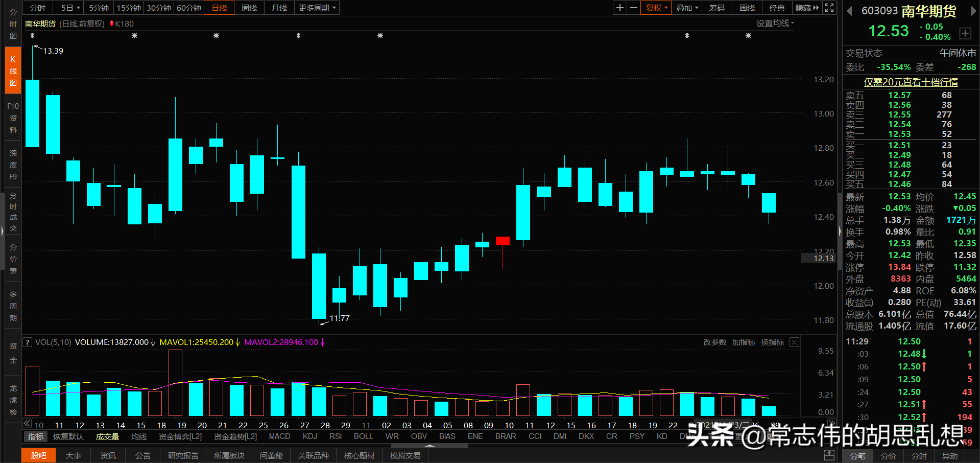Switch to the 周线 weekly chart tab
Image resolution: width=980 pixels, height=463 pixels.
[x=249, y=8]
